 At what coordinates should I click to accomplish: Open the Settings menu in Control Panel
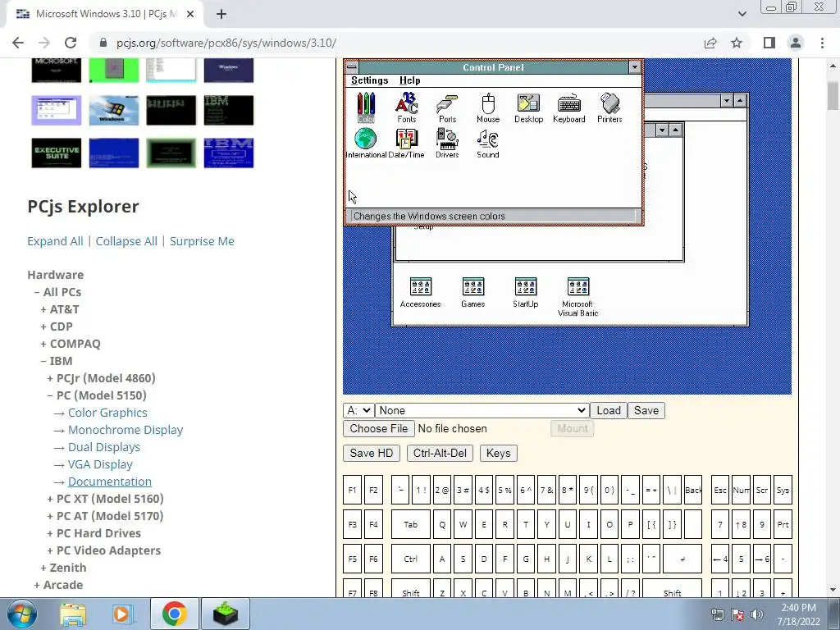click(x=370, y=80)
